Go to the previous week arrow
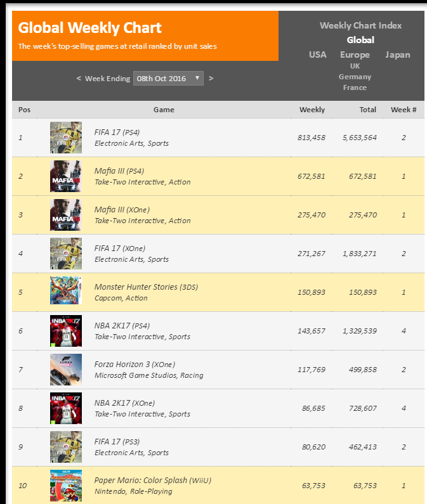 pyautogui.click(x=79, y=79)
